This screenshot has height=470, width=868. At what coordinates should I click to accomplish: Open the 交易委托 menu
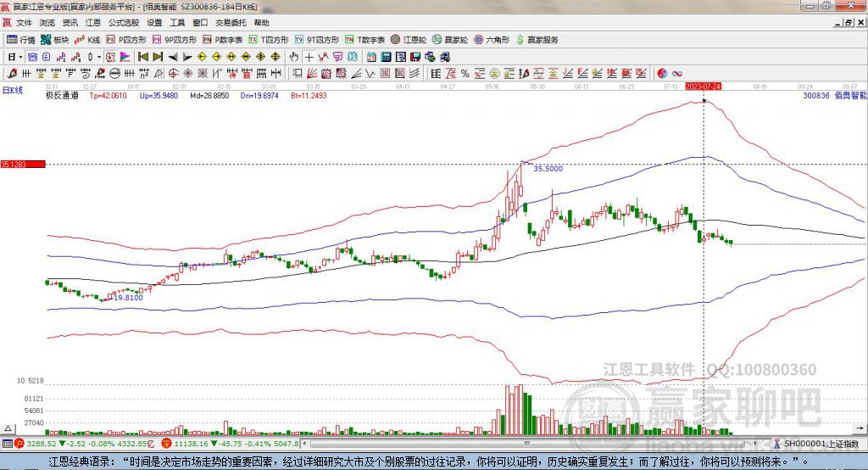coord(231,23)
